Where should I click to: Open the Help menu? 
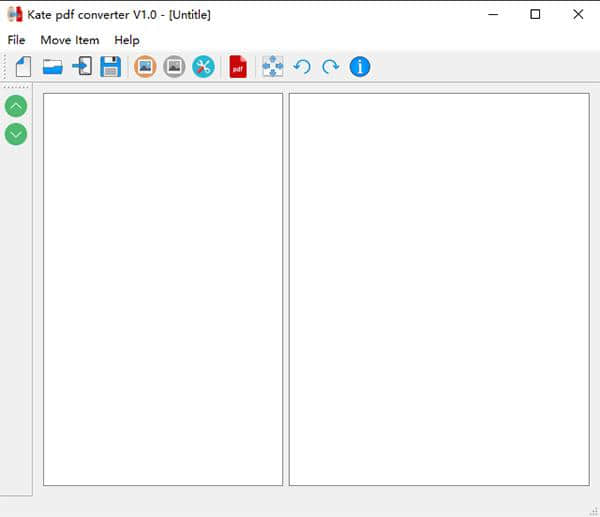tap(127, 40)
